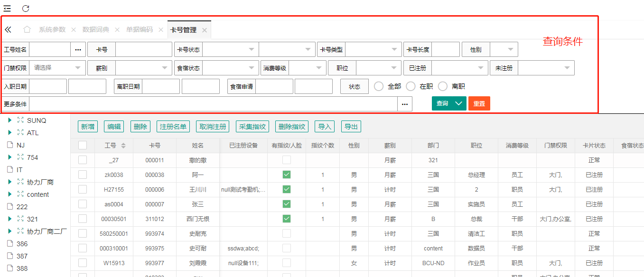Open the 门禁权限 dropdown
The image size is (644, 277).
pyautogui.click(x=57, y=68)
